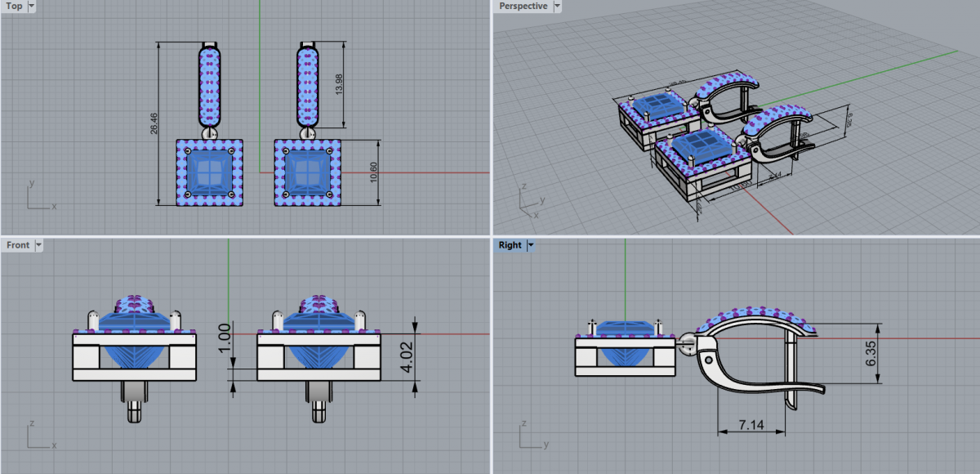Select the Front viewport title label
Viewport: 980px width, 474px height.
pos(17,245)
